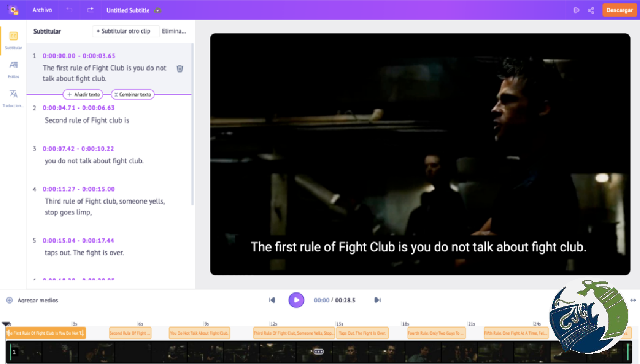Select first subtitle clip on timeline

tap(45, 333)
